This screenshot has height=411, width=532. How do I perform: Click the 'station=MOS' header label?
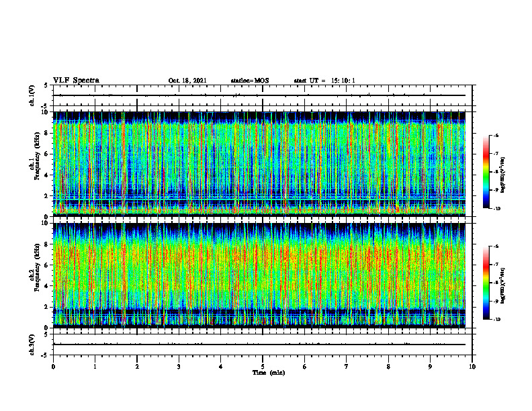[x=250, y=81]
